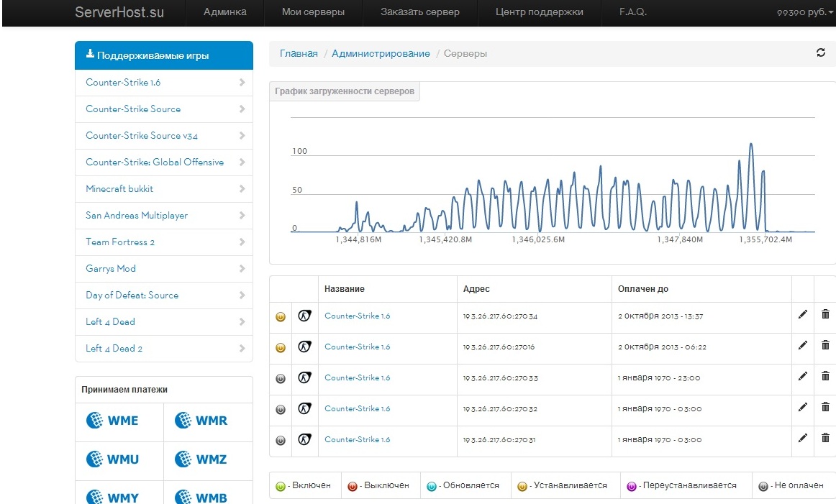
Task: Click the green Включен legend icon
Action: [x=281, y=487]
